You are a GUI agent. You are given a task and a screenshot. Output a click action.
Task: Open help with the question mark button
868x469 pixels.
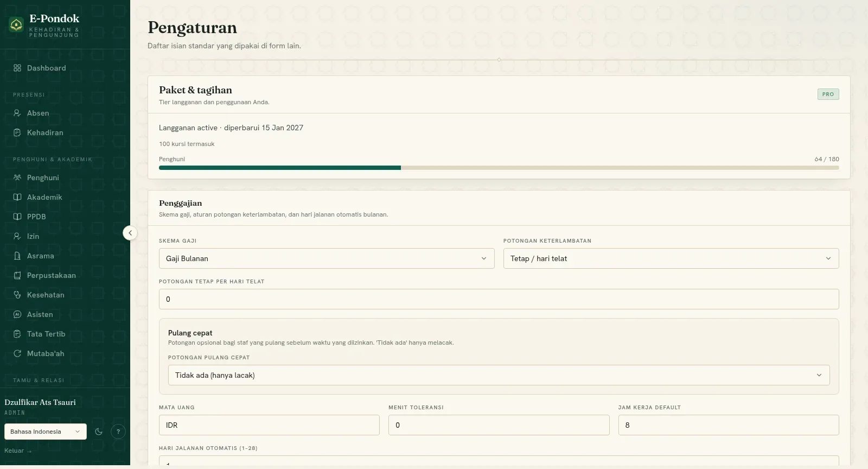click(118, 432)
